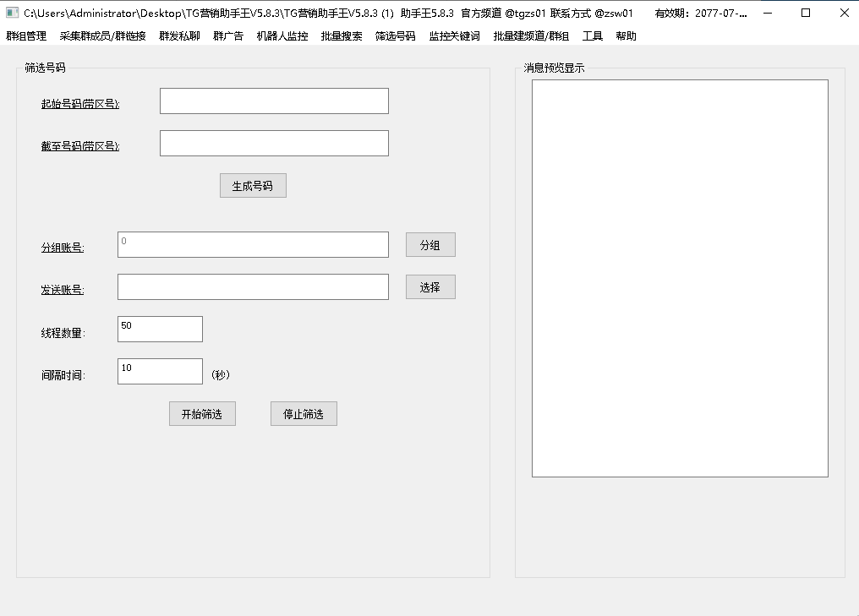Viewport: 859px width, 616px height.
Task: Select the 群发私聊 menu item
Action: pyautogui.click(x=178, y=36)
